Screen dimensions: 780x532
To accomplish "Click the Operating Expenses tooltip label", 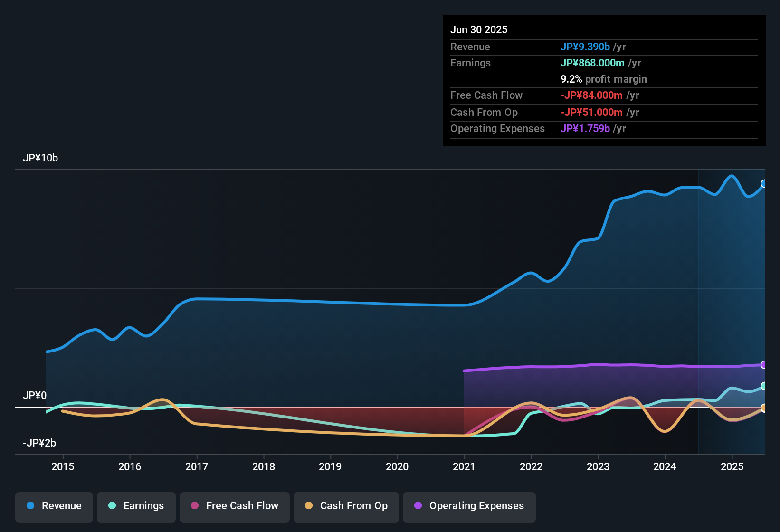I will click(497, 128).
